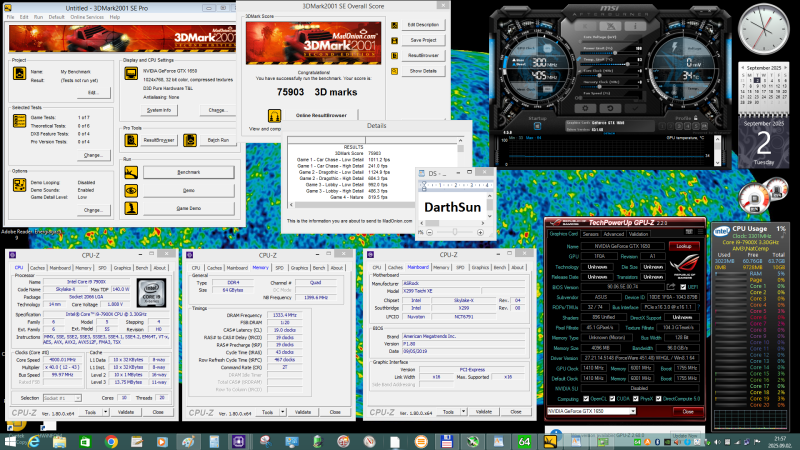800x450 pixels.
Task: Toggle OpenCL checkbox in GPU-Z
Action: click(586, 398)
